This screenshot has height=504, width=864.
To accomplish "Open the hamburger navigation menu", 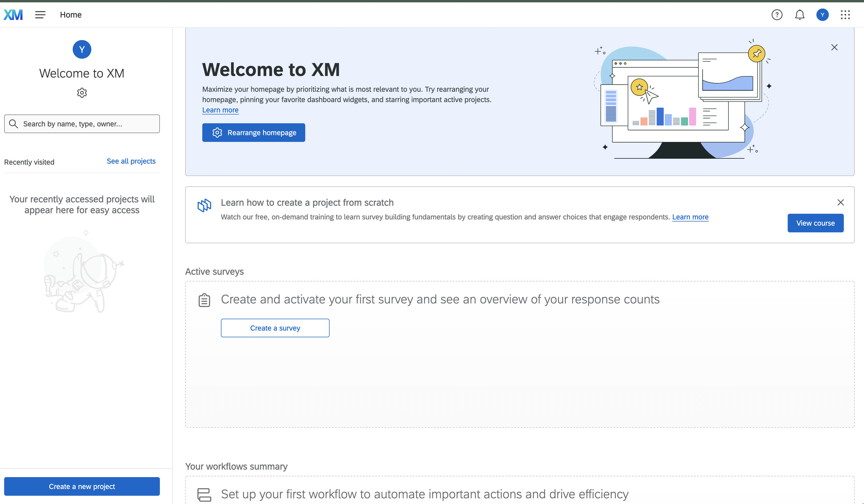I will tap(40, 15).
